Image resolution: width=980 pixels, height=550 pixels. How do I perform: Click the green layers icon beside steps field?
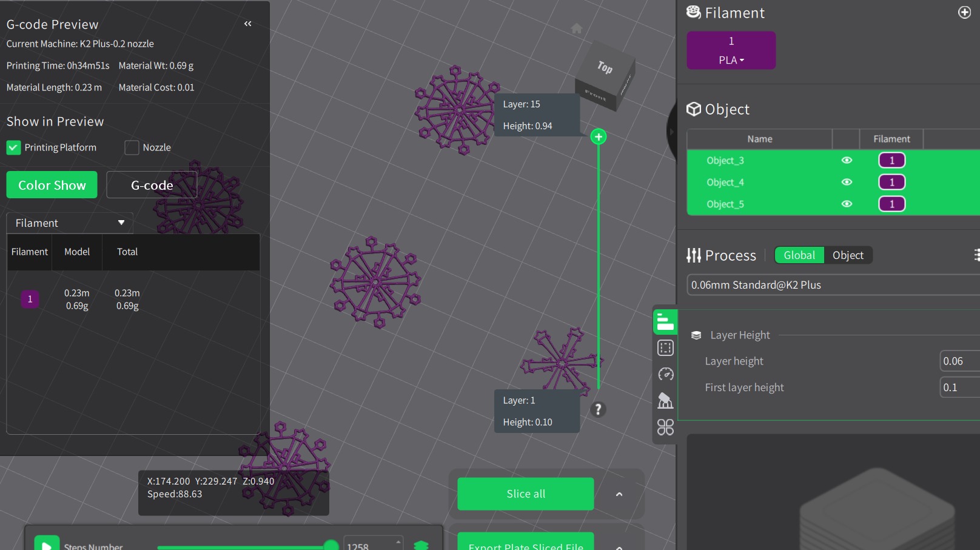click(x=421, y=545)
